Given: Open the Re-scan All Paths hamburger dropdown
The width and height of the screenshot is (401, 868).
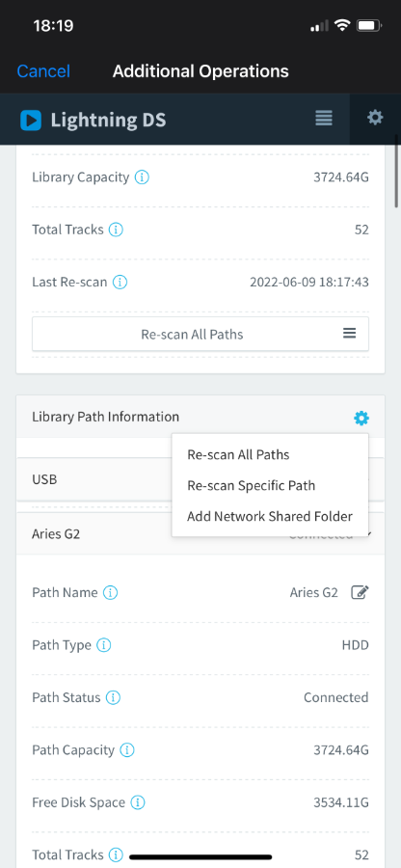Looking at the screenshot, I should click(x=349, y=334).
